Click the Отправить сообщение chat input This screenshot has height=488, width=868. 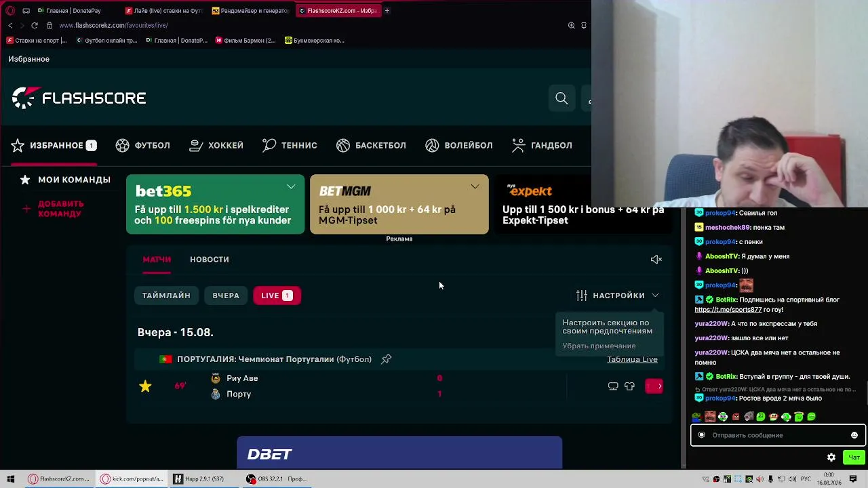[x=777, y=435]
